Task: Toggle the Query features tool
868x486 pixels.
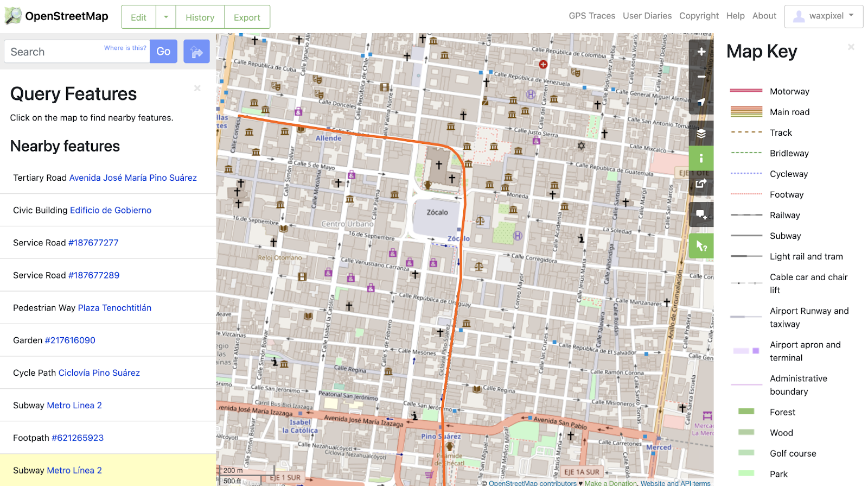Action: [x=701, y=246]
